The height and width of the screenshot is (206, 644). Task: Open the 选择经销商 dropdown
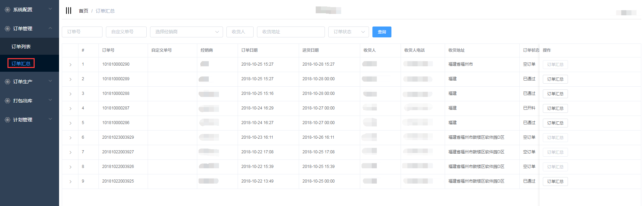pyautogui.click(x=186, y=32)
